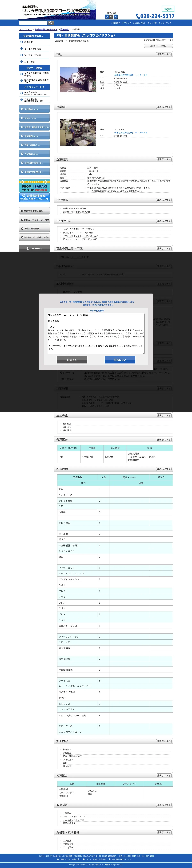Click the 相談をしたい sidebar button

click(34, 118)
